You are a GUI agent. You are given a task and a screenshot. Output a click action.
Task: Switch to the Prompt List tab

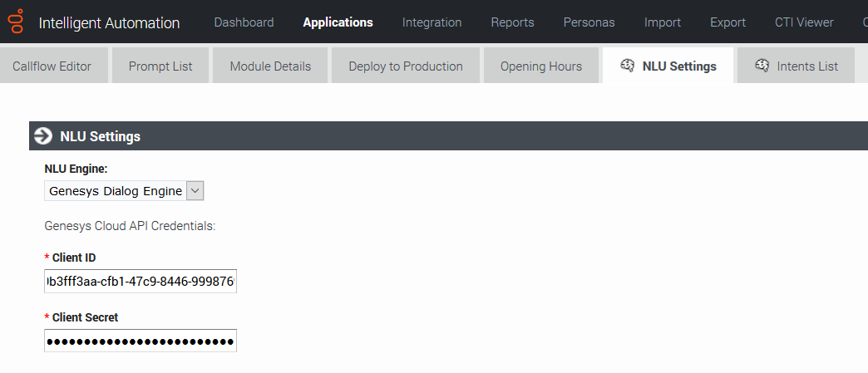[x=160, y=66]
